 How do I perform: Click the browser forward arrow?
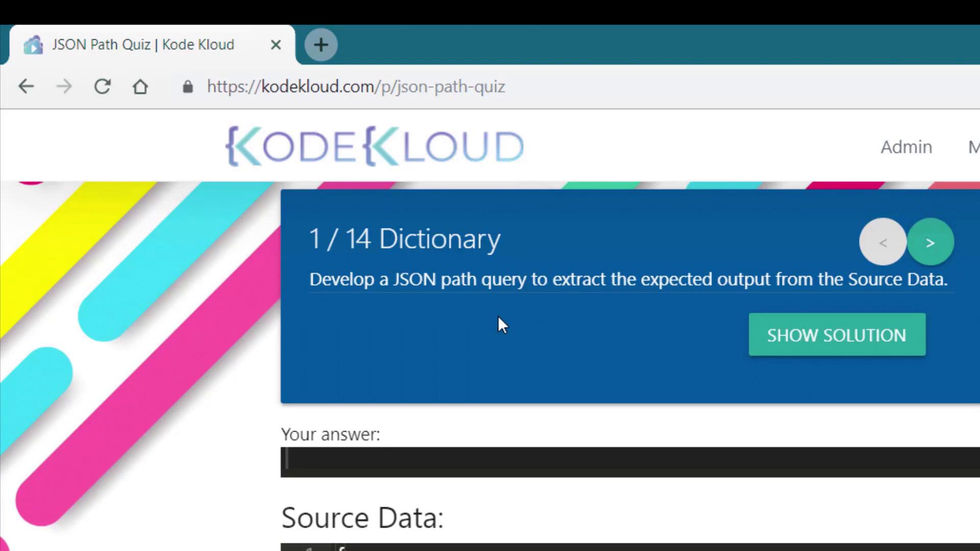pos(64,87)
